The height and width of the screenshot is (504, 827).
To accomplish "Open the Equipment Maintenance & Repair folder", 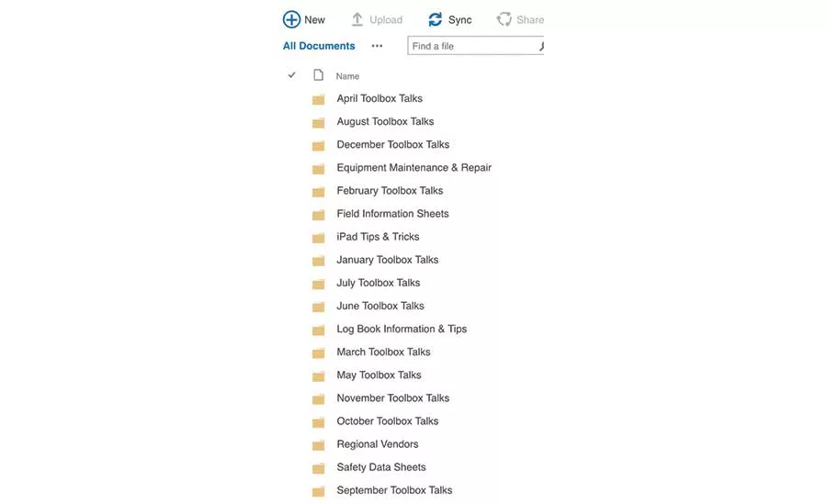I will coord(414,168).
